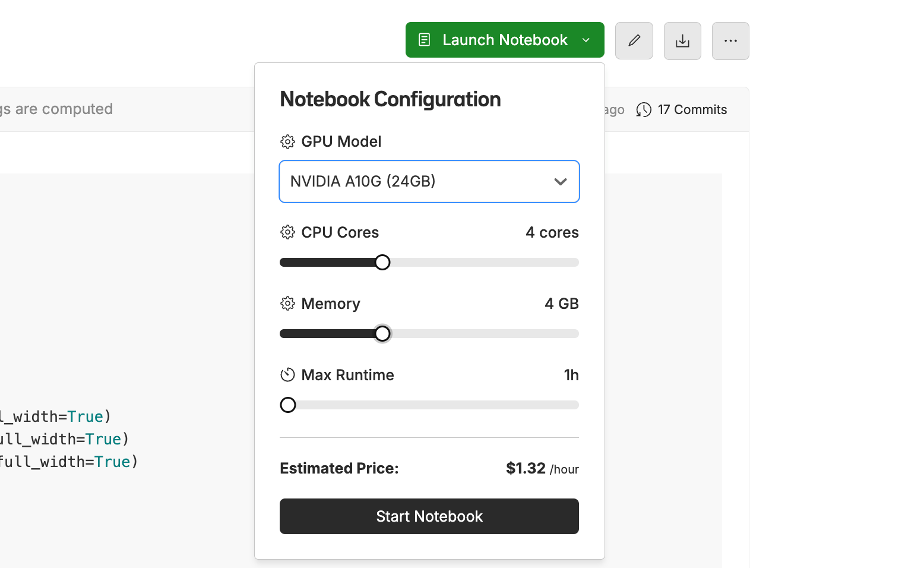The image size is (924, 568).
Task: Click the gear icon beside Memory
Action: pos(287,304)
